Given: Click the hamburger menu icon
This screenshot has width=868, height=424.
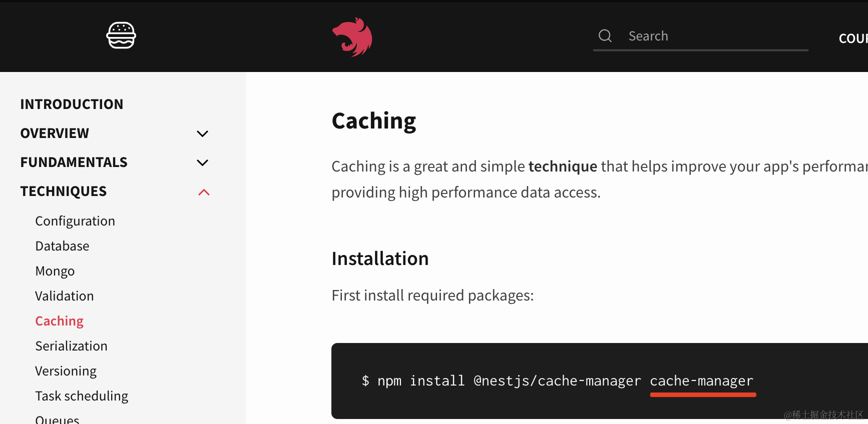Looking at the screenshot, I should [121, 35].
